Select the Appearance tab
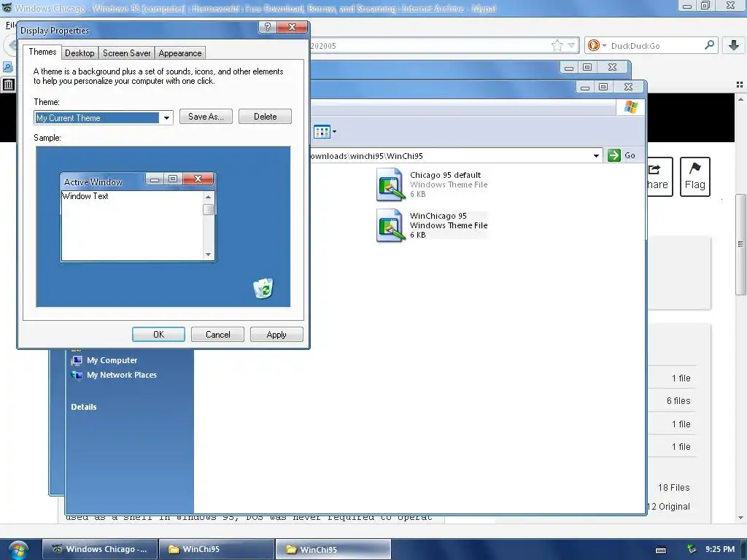Image resolution: width=747 pixels, height=560 pixels. tap(180, 52)
